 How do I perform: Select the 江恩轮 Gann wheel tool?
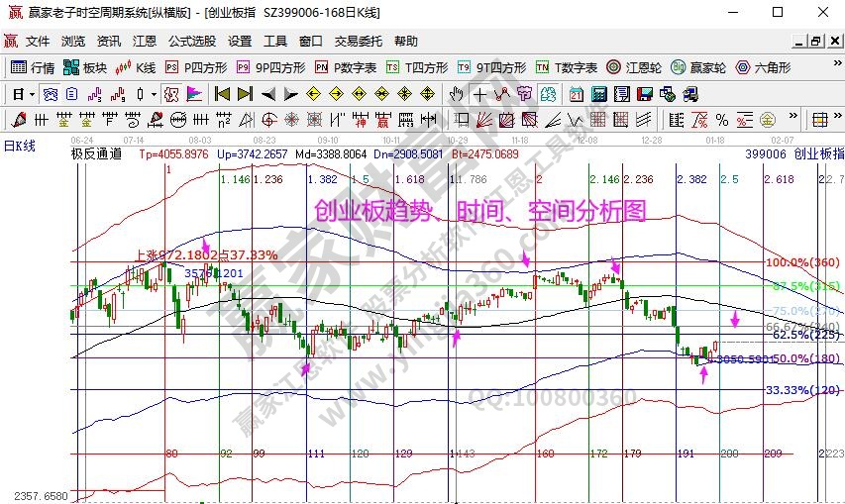pos(634,68)
